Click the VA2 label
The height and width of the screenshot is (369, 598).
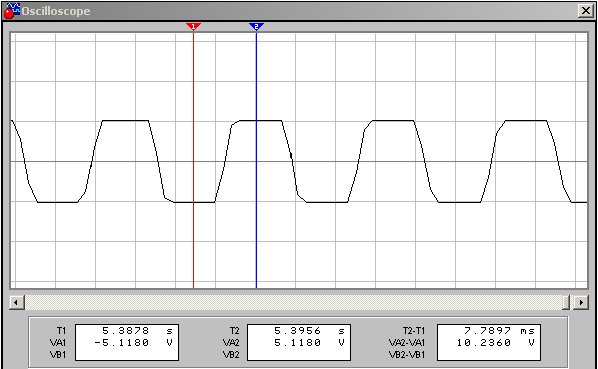[231, 343]
